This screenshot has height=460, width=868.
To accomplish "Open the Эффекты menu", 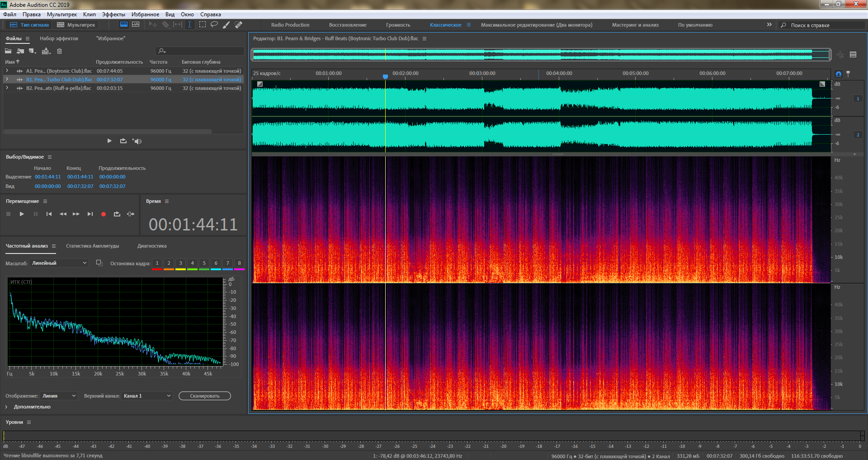I will [113, 14].
